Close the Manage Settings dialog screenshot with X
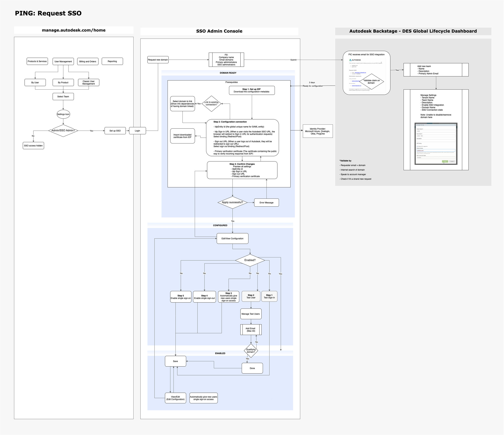The image size is (504, 435). tap(455, 125)
